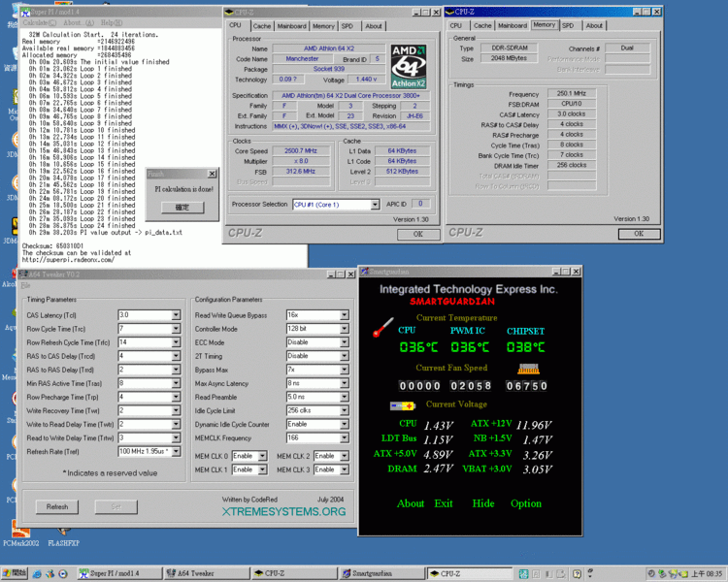Click the heatsink fan icon in Smartguardian
The width and height of the screenshot is (728, 582).
coord(528,369)
